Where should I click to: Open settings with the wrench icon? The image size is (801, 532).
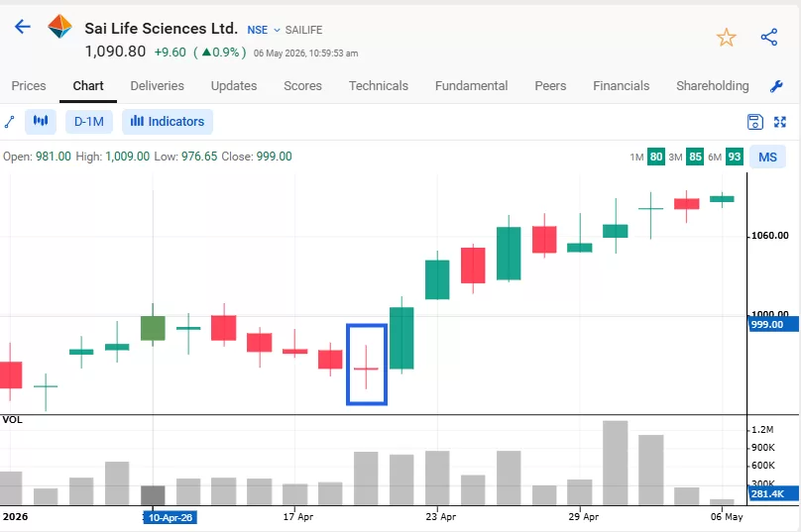click(x=776, y=86)
